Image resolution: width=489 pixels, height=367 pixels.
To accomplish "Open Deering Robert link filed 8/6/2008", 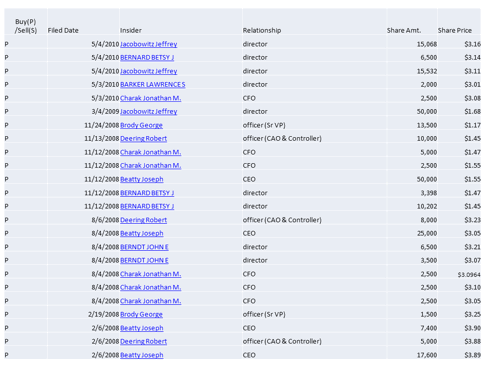I will click(x=143, y=220).
